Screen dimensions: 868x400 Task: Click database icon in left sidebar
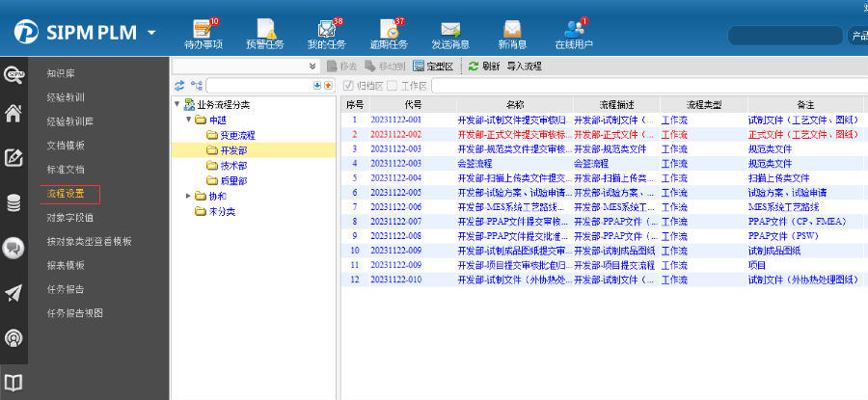tap(14, 202)
